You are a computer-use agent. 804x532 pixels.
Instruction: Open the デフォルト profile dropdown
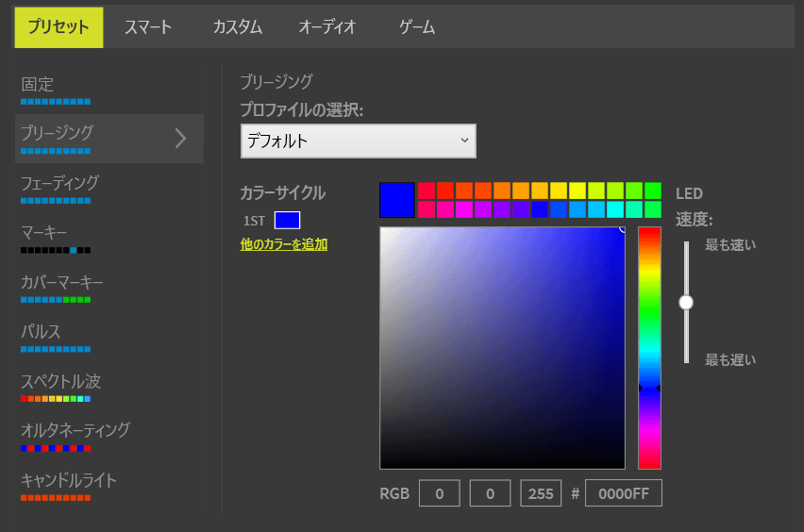(x=359, y=141)
